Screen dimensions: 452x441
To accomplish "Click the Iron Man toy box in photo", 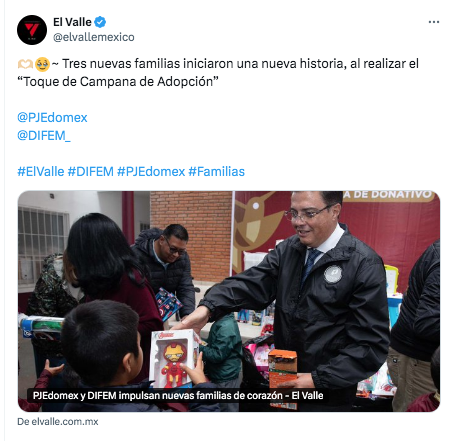I will click(x=174, y=359).
